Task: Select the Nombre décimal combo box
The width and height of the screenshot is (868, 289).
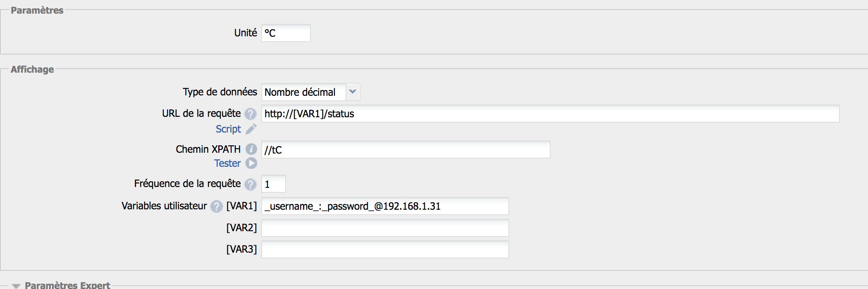Action: (304, 92)
